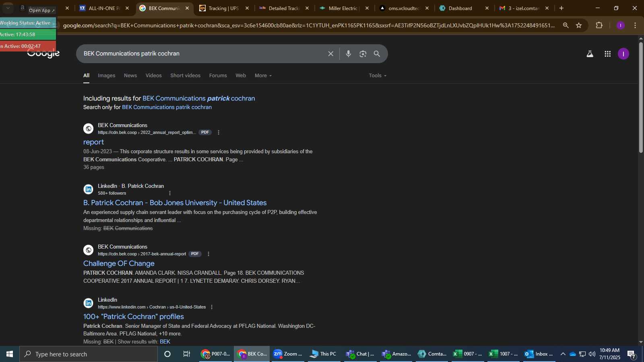Open Chrome zoom magnifier in address bar
The height and width of the screenshot is (362, 644).
(566, 25)
